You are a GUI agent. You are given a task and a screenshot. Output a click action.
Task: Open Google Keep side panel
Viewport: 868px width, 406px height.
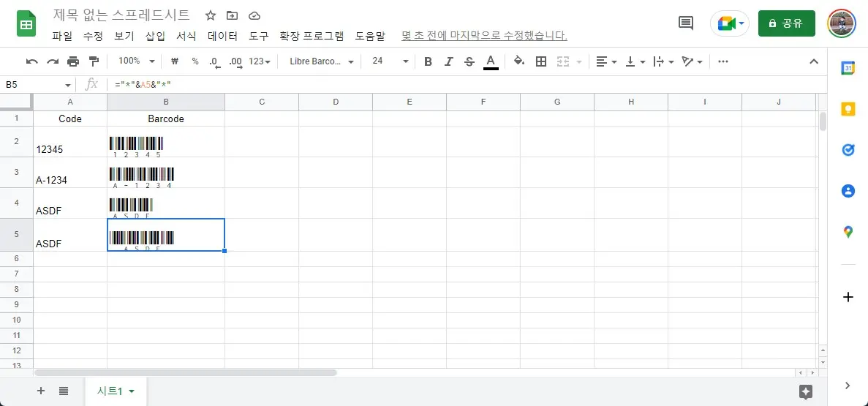pos(848,109)
